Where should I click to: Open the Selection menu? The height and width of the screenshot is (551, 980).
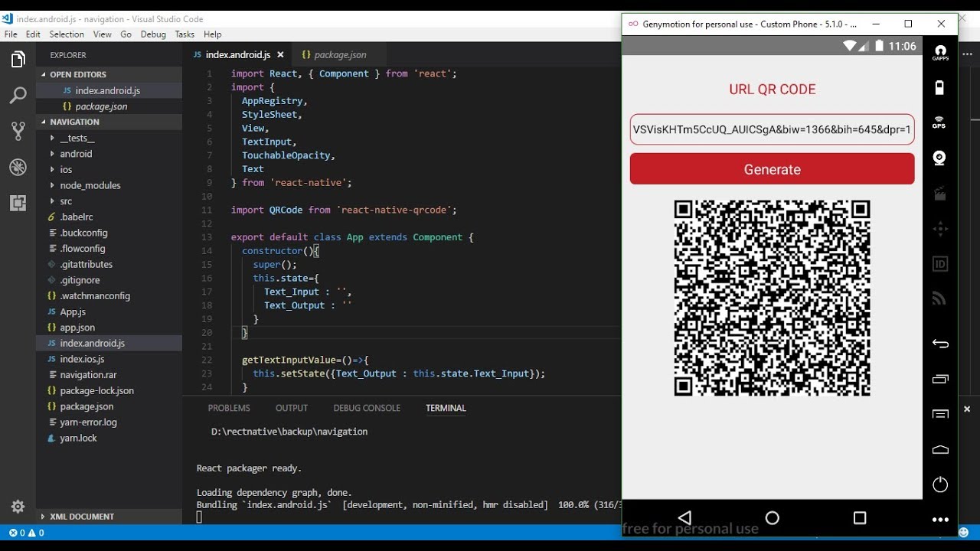tap(67, 34)
